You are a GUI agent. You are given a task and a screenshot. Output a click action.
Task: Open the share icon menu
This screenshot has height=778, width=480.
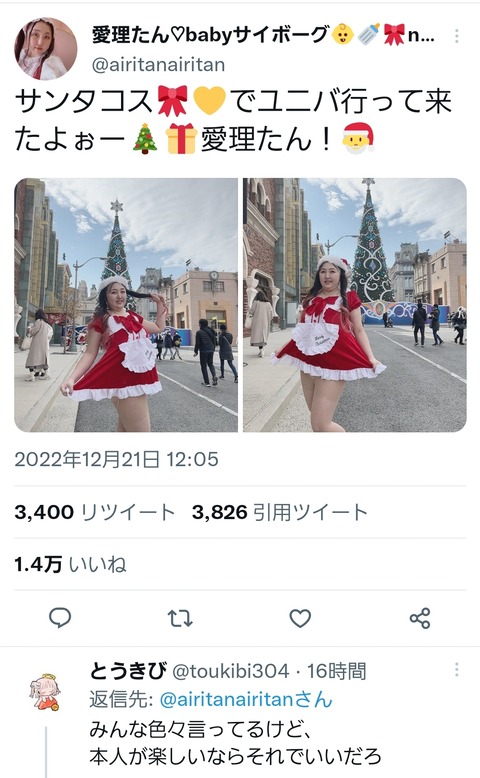(x=420, y=618)
